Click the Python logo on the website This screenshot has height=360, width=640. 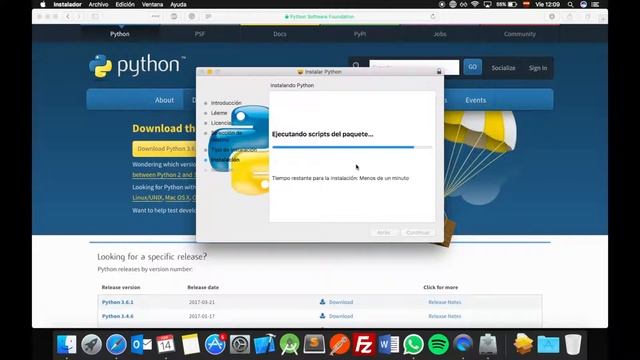pyautogui.click(x=137, y=65)
